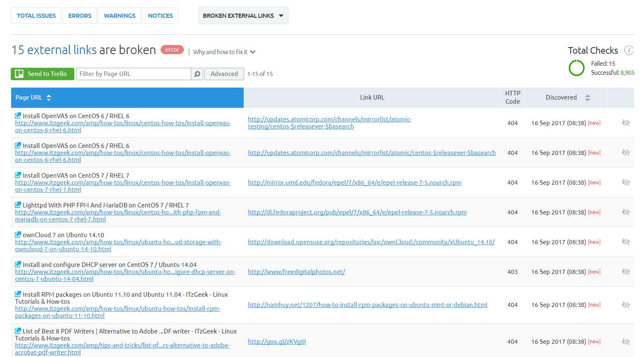
Task: Click the Send to Trello button
Action: point(43,74)
